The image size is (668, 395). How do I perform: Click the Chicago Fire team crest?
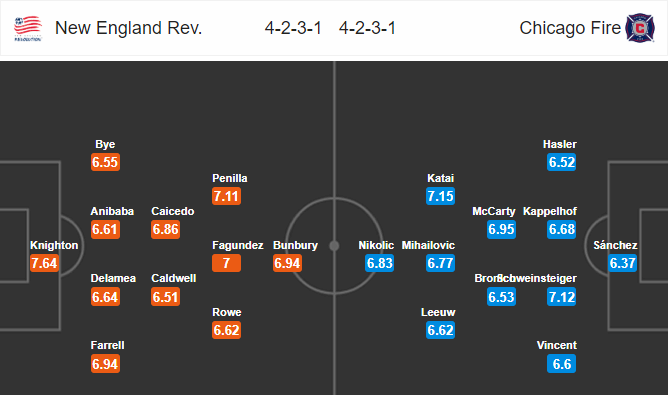click(640, 28)
